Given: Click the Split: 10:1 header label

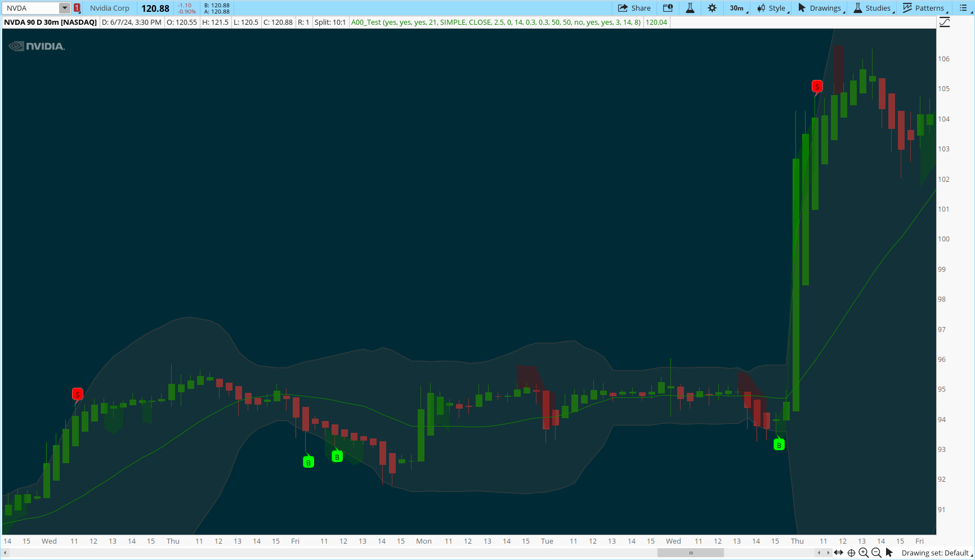Looking at the screenshot, I should (x=330, y=23).
